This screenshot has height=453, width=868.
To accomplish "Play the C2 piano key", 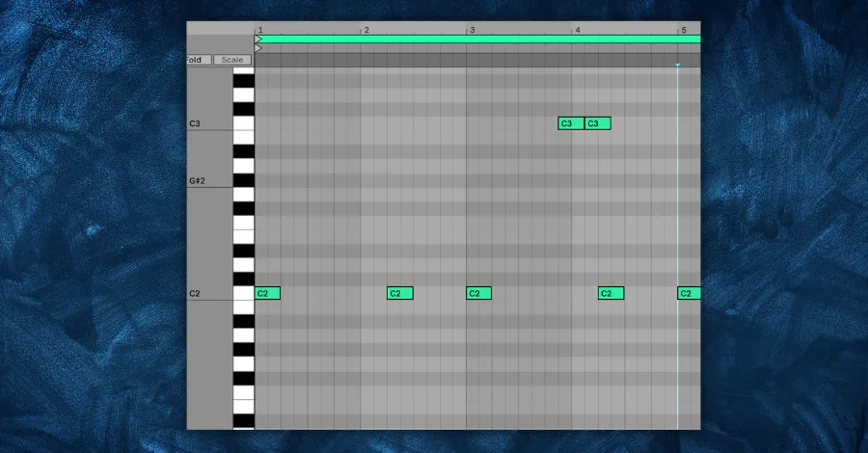I will point(244,293).
